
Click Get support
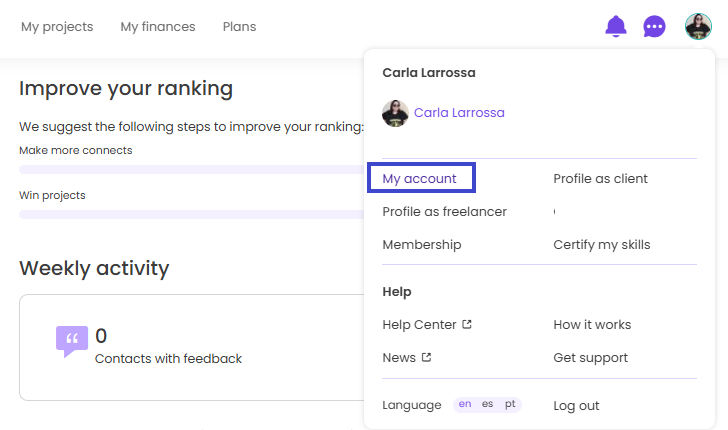[x=590, y=358]
